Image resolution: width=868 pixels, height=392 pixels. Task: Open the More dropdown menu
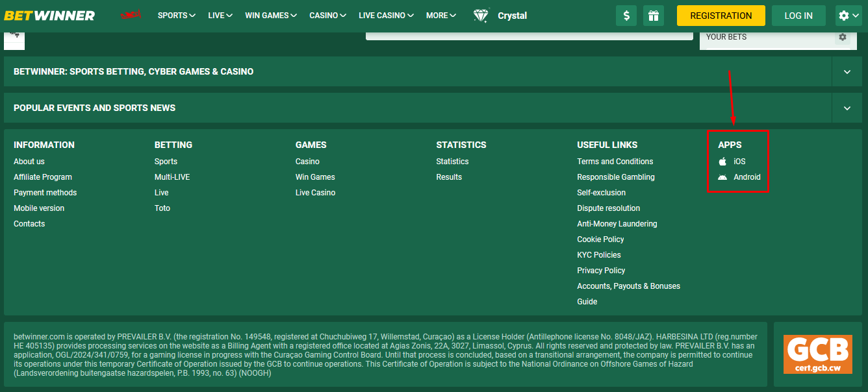point(441,16)
